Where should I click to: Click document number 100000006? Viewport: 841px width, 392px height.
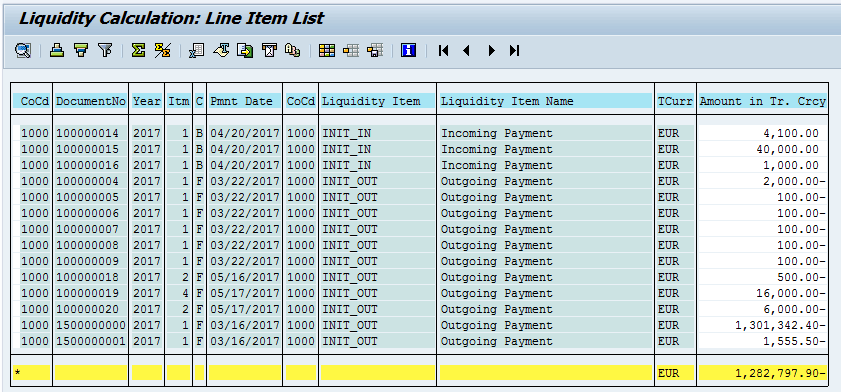coord(87,213)
